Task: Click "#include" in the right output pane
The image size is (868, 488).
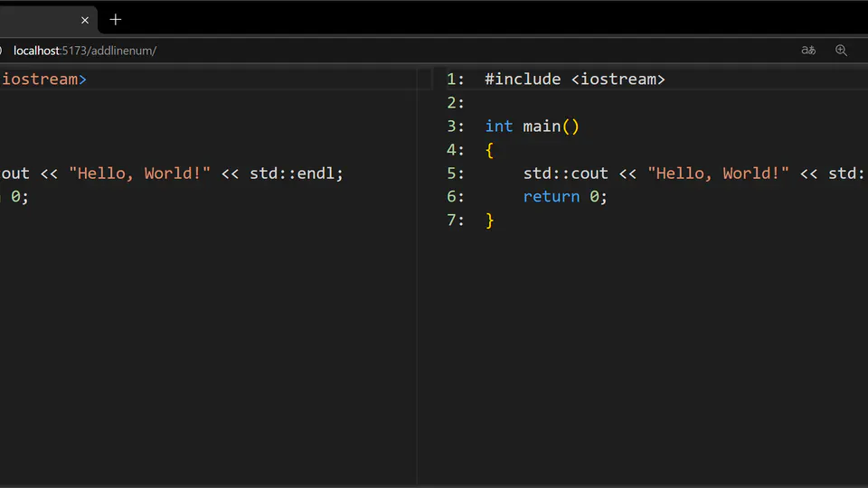Action: (523, 80)
